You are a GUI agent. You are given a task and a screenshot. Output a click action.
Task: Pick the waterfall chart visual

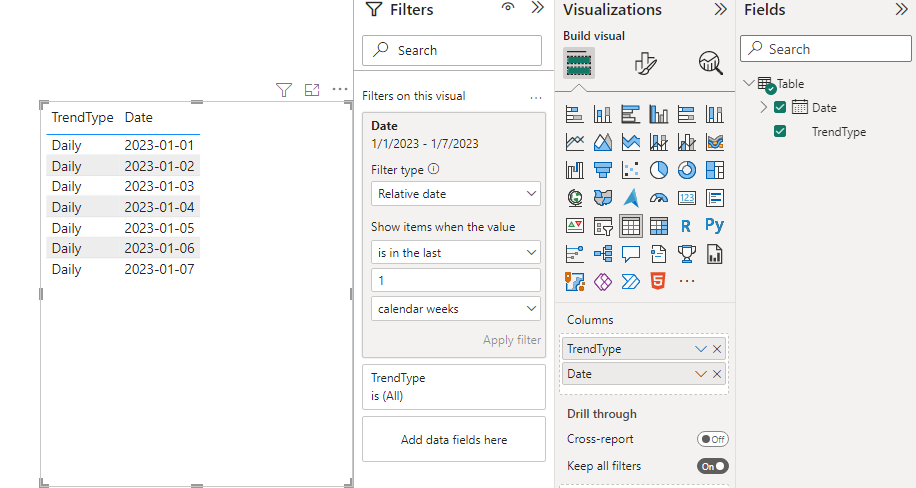click(x=574, y=170)
